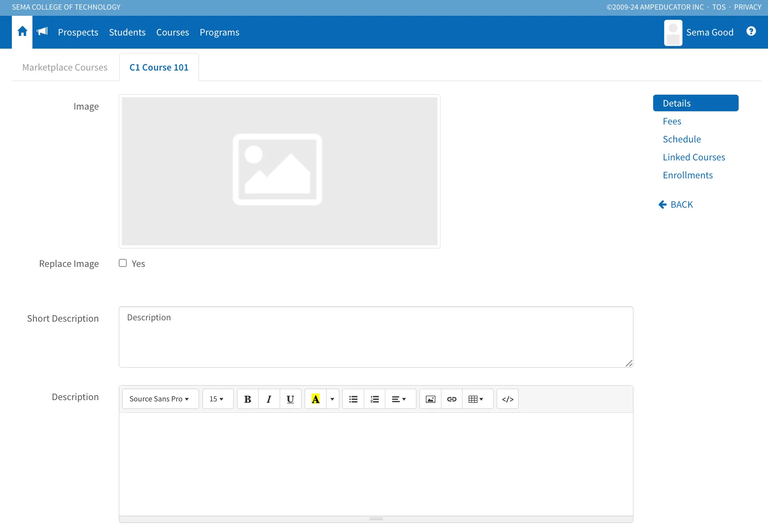Click the BACK arrow icon
The height and width of the screenshot is (532, 768).
(662, 205)
